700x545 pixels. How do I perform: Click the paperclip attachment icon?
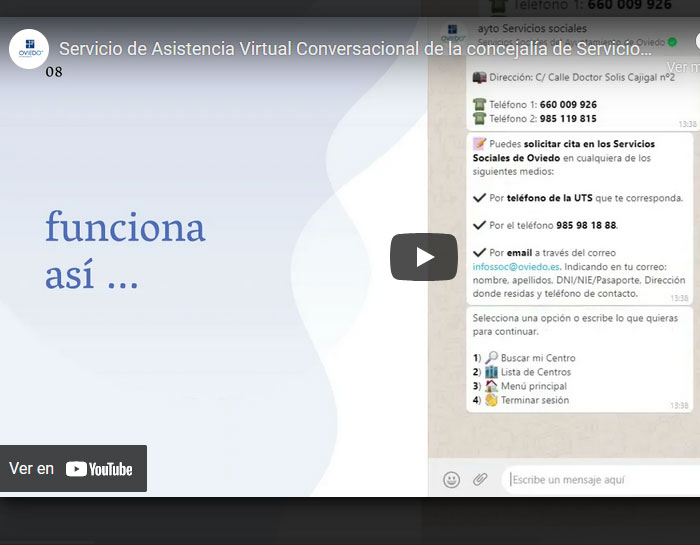(x=480, y=480)
